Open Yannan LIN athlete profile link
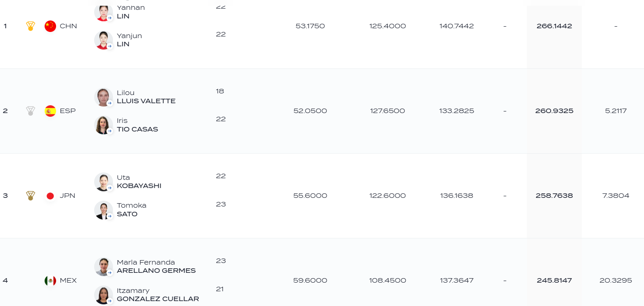This screenshot has height=306, width=644. (131, 12)
